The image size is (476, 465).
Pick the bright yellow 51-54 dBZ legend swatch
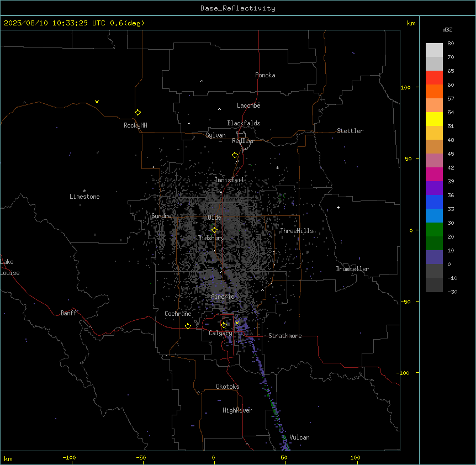(x=434, y=119)
